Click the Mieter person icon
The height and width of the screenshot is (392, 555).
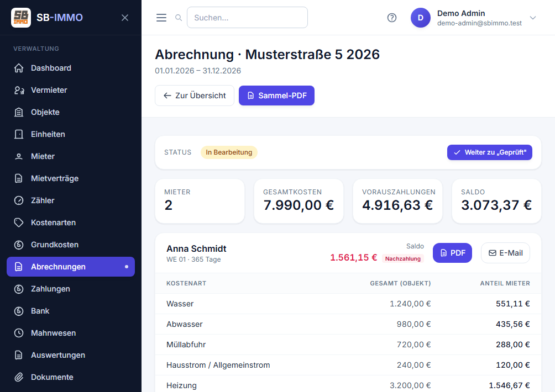(19, 156)
